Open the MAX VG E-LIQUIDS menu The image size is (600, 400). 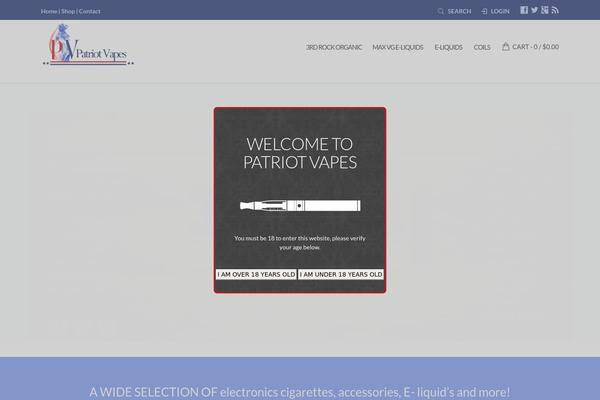398,47
